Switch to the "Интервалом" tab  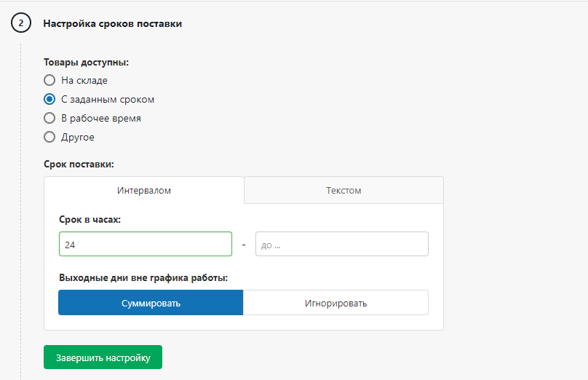(144, 191)
